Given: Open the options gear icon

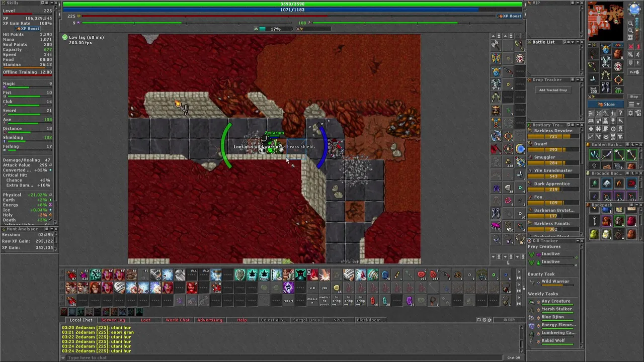Looking at the screenshot, I should tap(630, 113).
